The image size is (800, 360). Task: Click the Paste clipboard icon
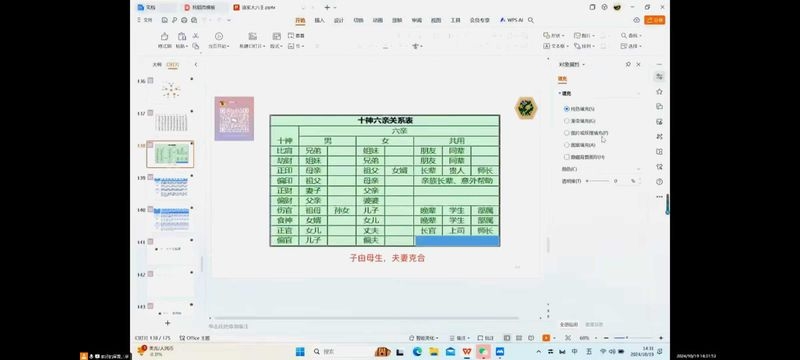coord(182,36)
